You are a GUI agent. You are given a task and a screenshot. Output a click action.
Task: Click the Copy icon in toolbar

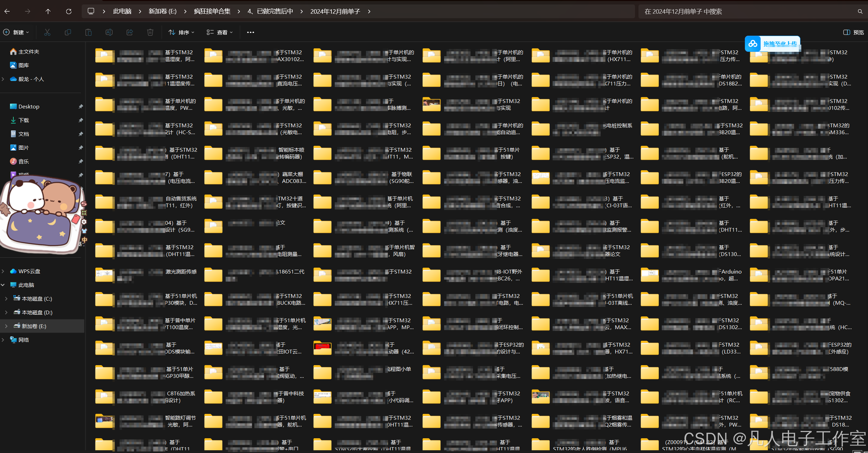68,32
